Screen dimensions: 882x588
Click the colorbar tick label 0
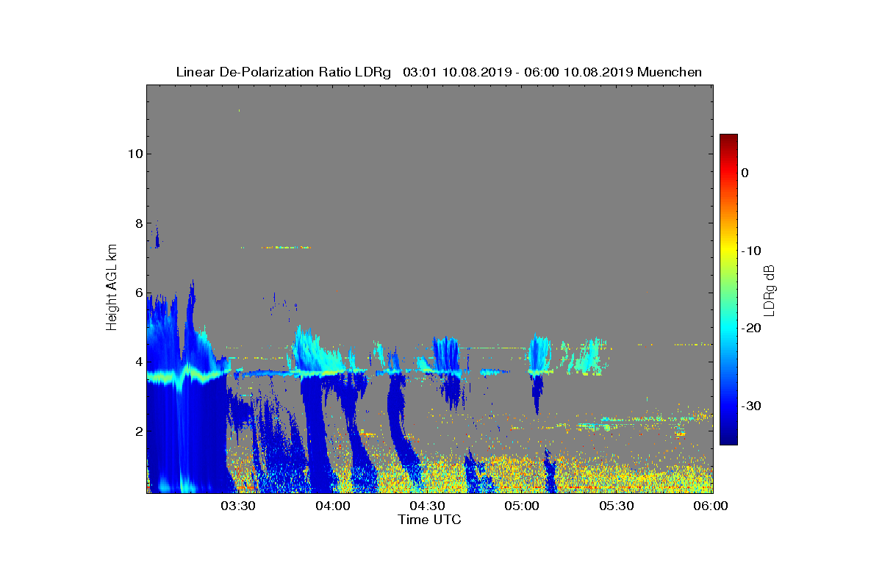745,173
